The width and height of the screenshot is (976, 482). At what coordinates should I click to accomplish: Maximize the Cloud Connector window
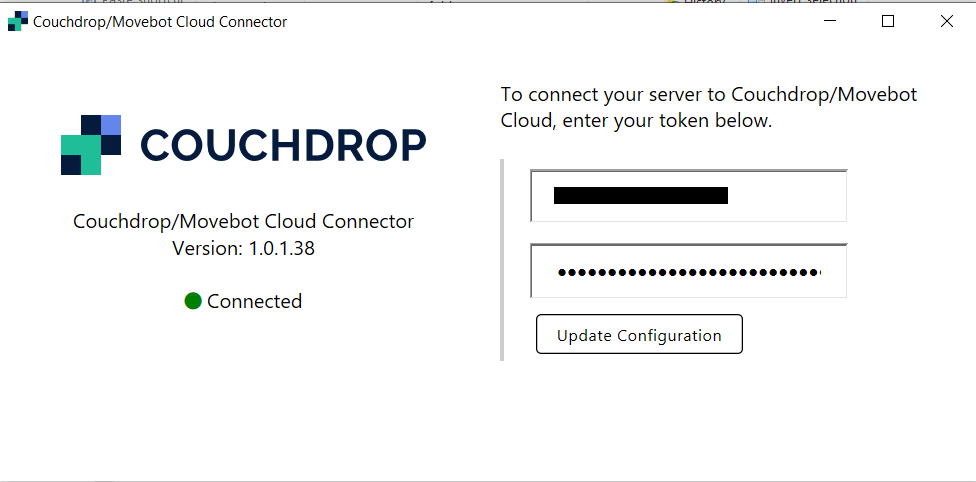[888, 21]
